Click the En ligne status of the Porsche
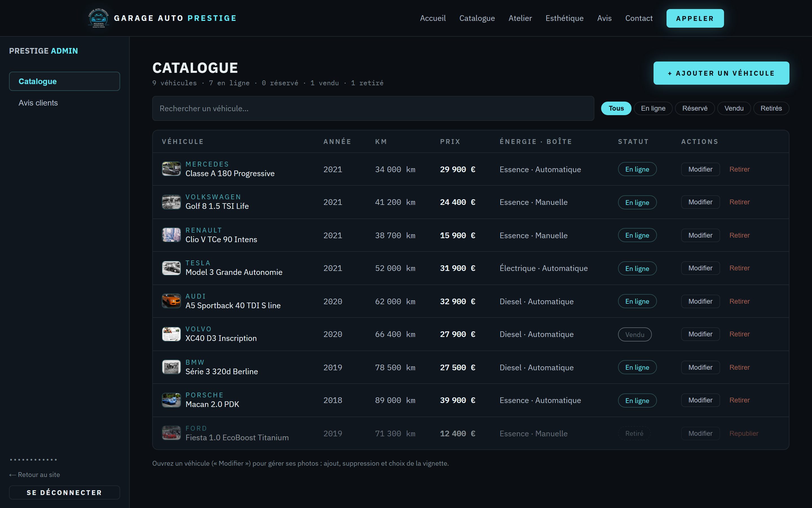 [637, 400]
